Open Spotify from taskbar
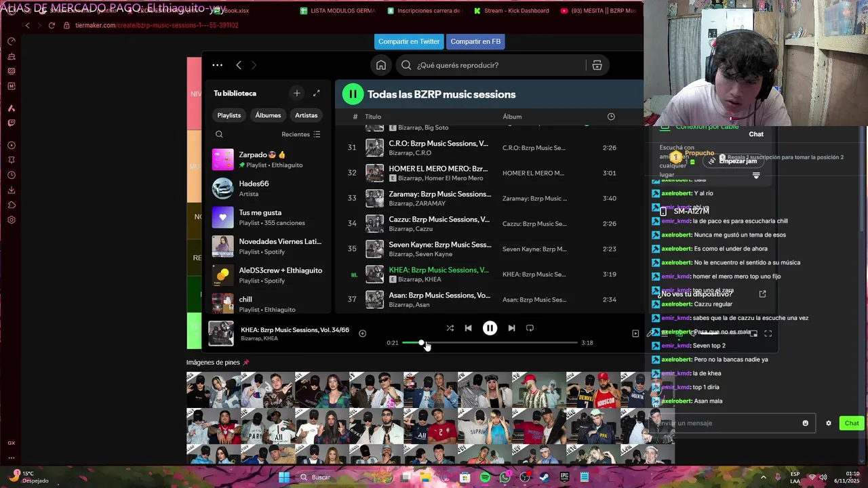The height and width of the screenshot is (488, 868). point(485,477)
